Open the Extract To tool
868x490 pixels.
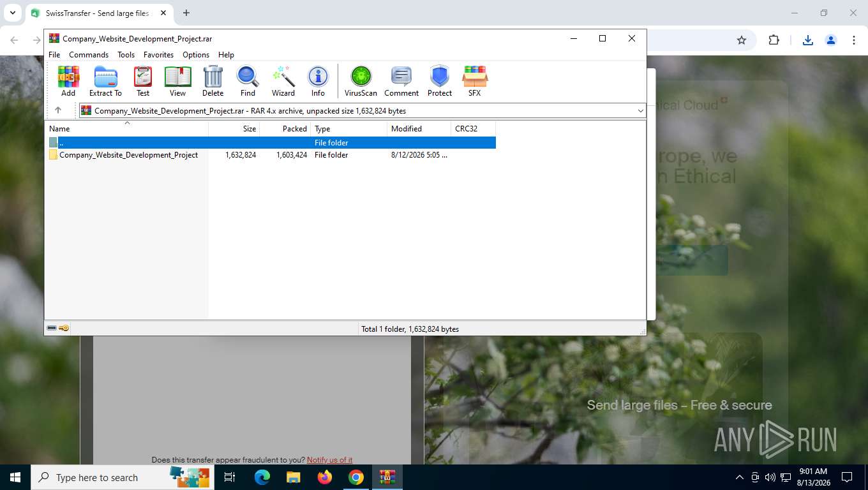coord(105,81)
